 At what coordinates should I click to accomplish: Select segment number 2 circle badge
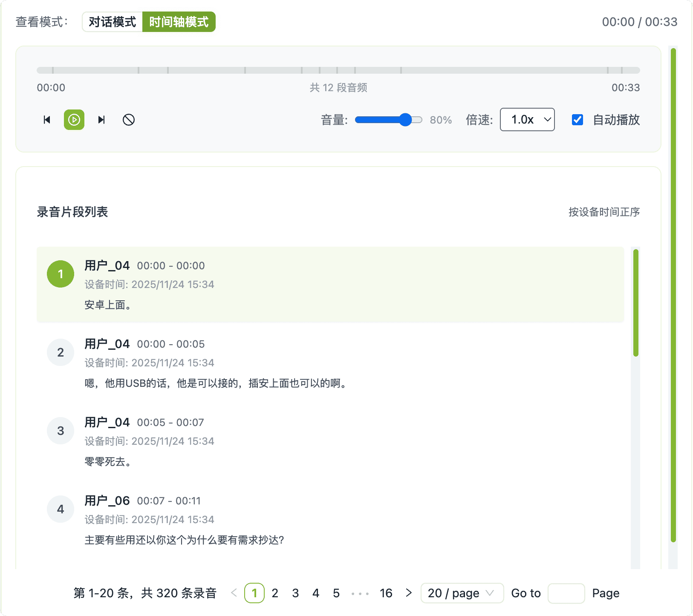pyautogui.click(x=61, y=352)
